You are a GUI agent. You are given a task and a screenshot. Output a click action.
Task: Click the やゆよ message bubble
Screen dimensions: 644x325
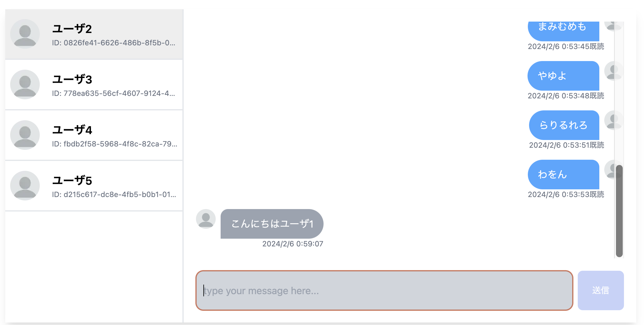point(563,76)
